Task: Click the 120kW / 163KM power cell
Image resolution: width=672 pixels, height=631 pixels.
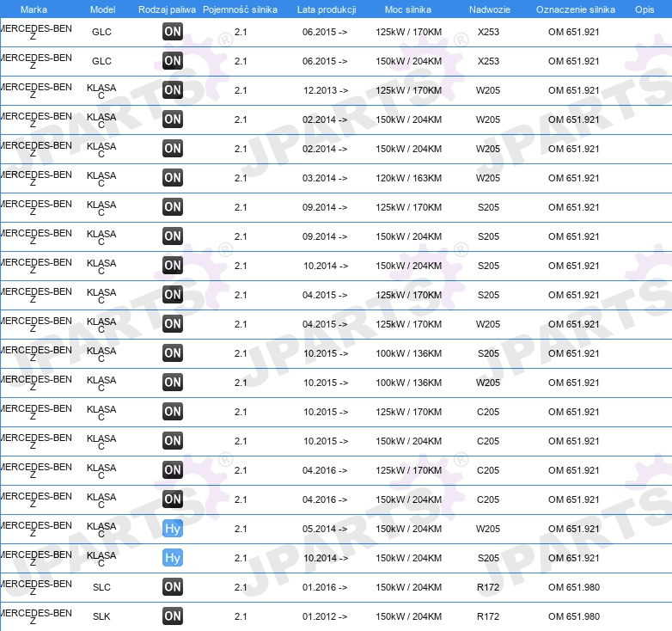Action: pyautogui.click(x=408, y=178)
